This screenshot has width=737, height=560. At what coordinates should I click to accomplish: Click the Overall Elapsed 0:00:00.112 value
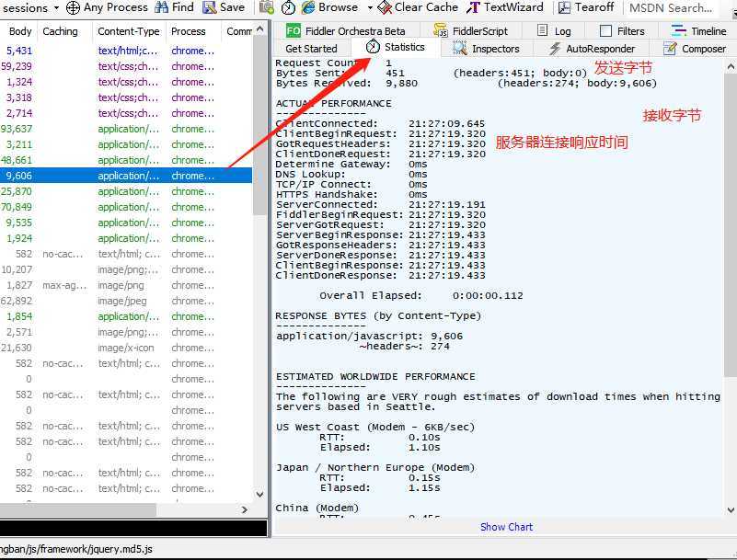[x=488, y=295]
